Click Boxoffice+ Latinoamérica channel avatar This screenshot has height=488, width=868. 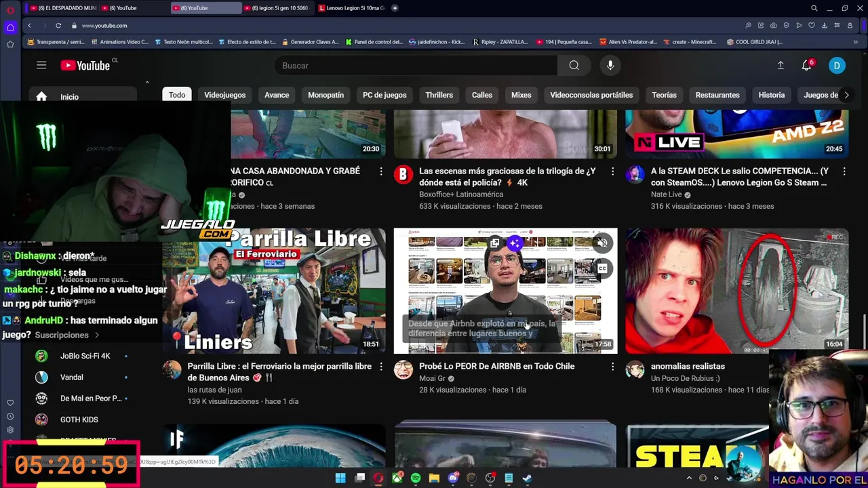pos(403,175)
